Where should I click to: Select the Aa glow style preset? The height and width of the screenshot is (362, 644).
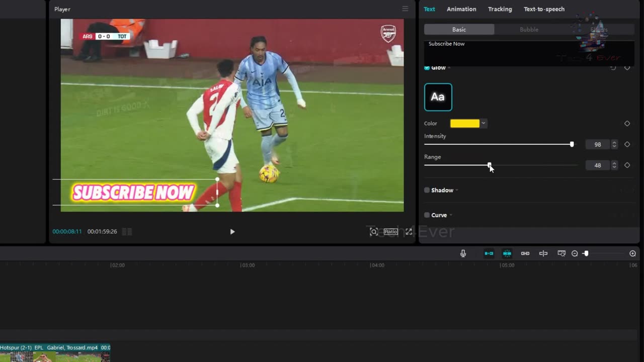click(438, 97)
